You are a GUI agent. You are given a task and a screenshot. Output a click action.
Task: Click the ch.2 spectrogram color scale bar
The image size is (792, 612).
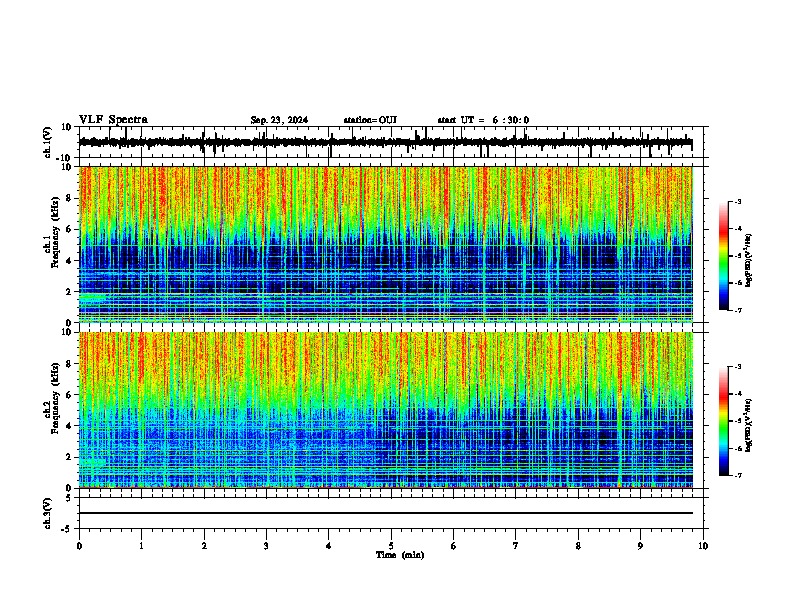724,421
